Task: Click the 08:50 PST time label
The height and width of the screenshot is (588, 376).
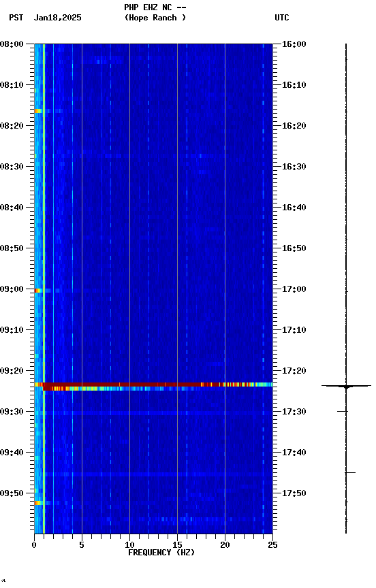Action: click(12, 248)
